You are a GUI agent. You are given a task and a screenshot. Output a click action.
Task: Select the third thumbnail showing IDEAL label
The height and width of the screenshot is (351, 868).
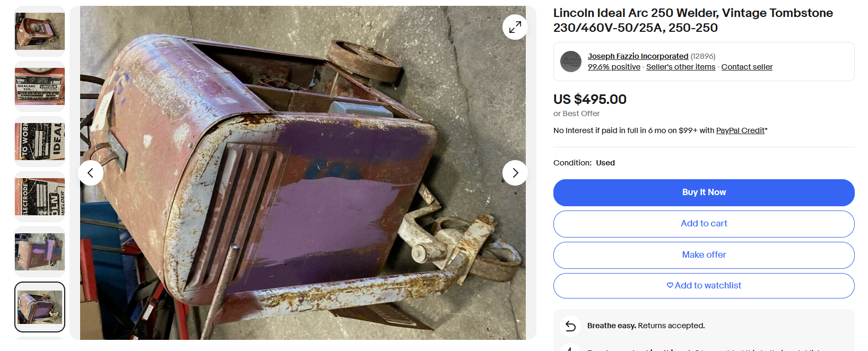point(40,142)
